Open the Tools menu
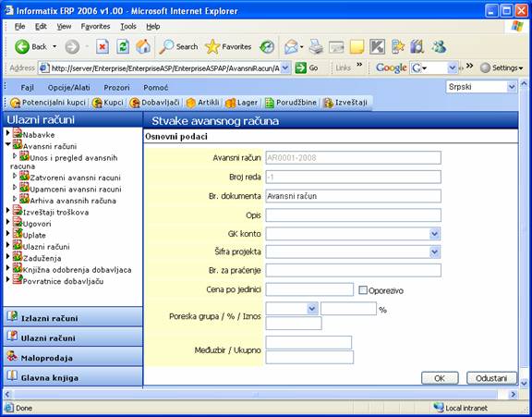The height and width of the screenshot is (417, 532). (128, 27)
